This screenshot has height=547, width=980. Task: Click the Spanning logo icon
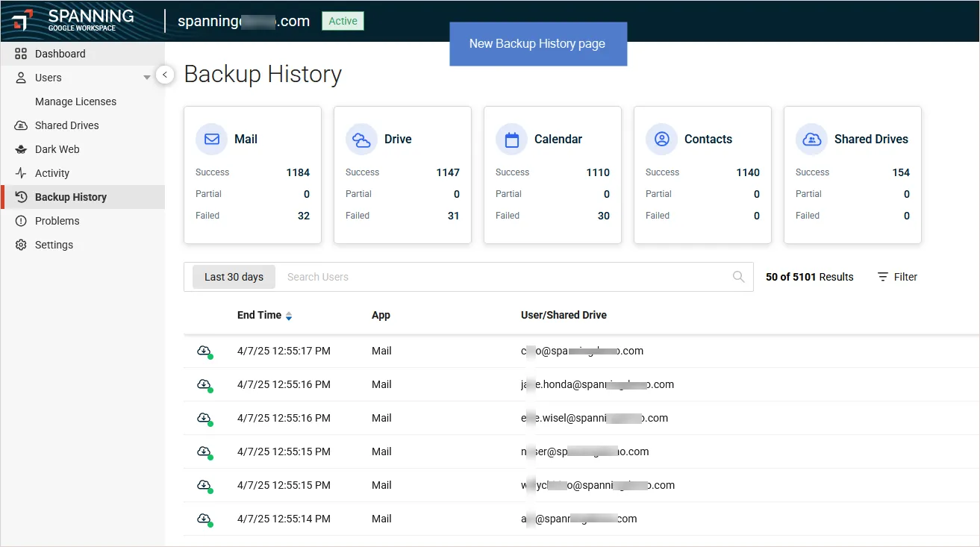pyautogui.click(x=22, y=20)
